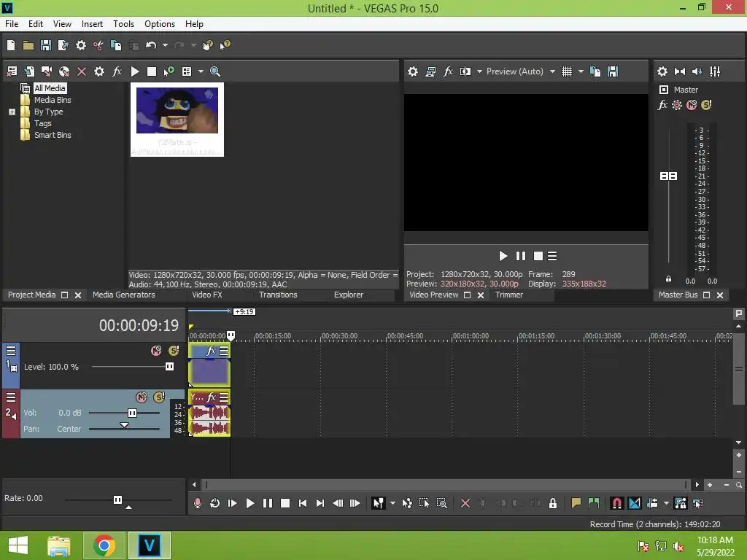
Task: Stop playback on timeline transport
Action: pos(285,503)
